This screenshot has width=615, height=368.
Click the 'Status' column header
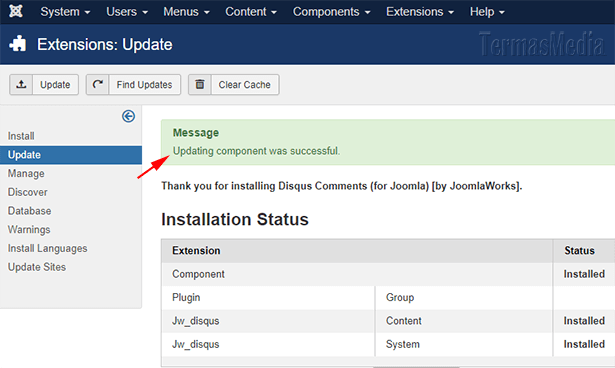coord(579,251)
